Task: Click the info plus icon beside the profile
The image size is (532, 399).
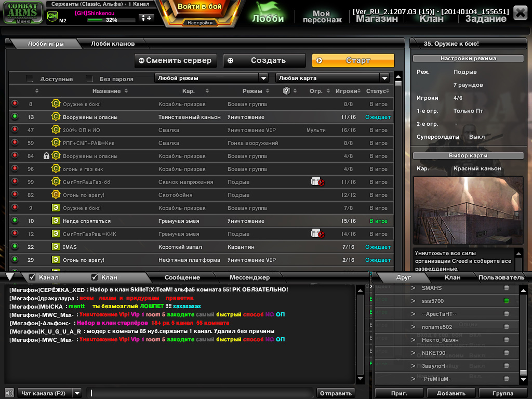Action: point(147,18)
